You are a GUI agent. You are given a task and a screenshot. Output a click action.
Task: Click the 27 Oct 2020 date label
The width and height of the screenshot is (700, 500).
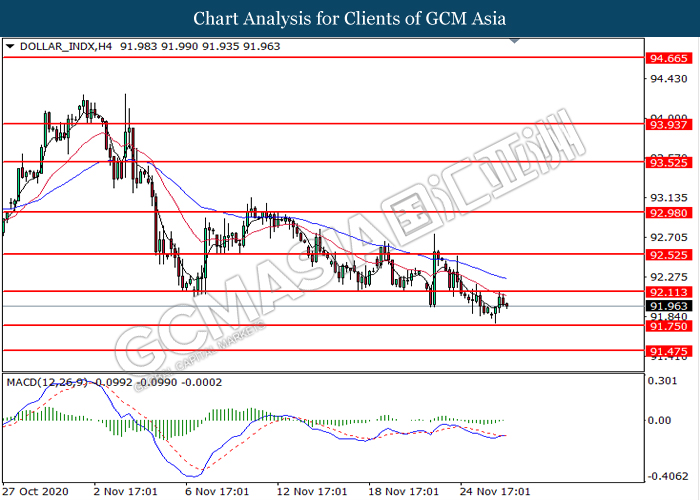coord(36,492)
